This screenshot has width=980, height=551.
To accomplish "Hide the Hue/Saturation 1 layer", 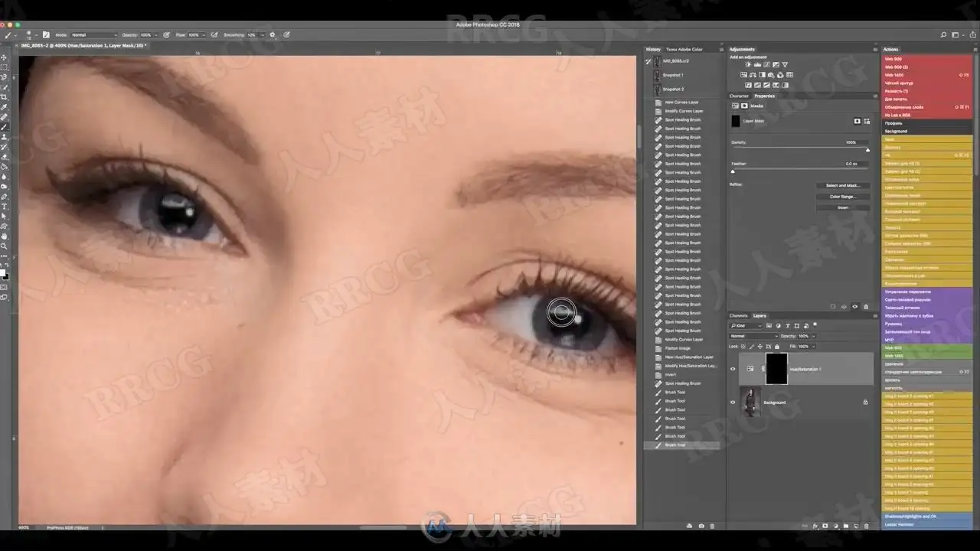I will click(x=733, y=369).
